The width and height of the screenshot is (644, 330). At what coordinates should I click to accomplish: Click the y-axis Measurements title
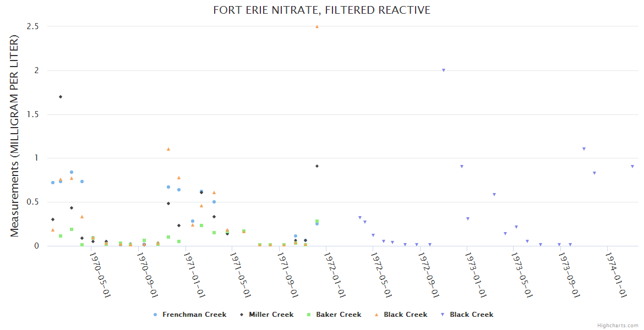point(15,136)
